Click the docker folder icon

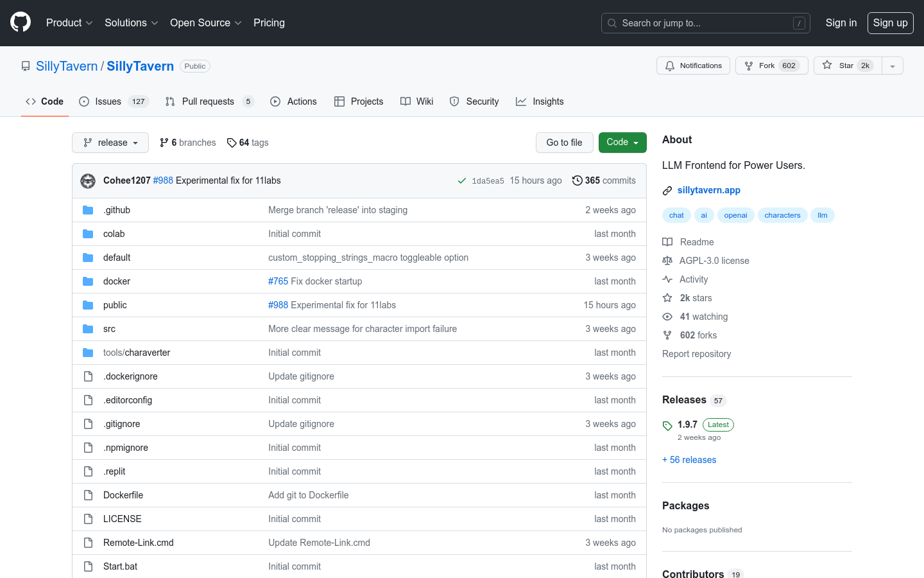coord(88,281)
